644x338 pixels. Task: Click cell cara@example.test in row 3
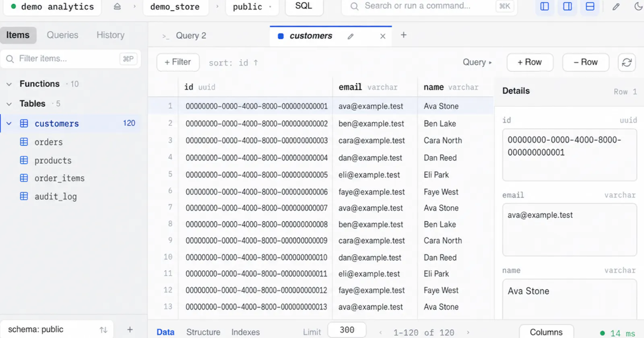click(x=375, y=140)
